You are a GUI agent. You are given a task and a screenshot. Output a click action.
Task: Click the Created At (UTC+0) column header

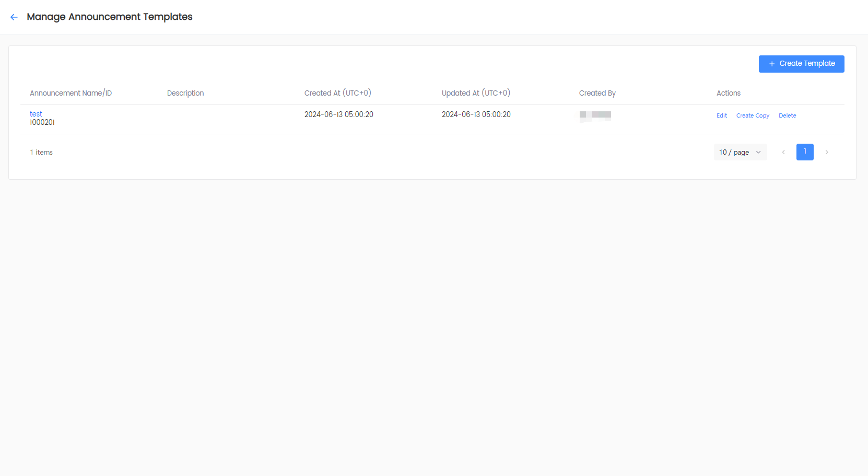(x=337, y=93)
